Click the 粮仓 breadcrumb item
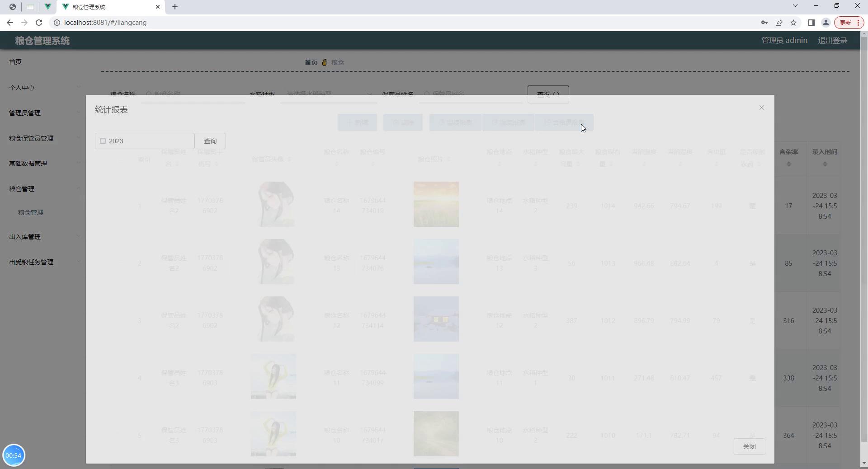 tap(338, 62)
